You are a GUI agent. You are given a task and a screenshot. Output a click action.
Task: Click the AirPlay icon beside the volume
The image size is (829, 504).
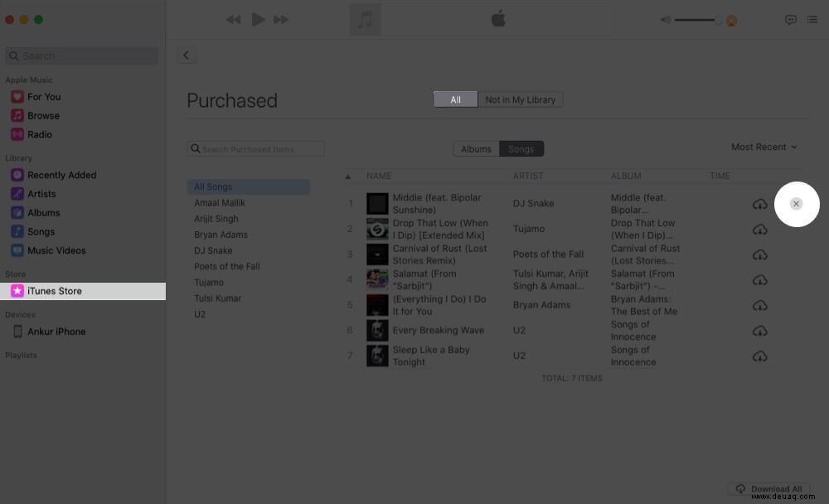pos(731,21)
